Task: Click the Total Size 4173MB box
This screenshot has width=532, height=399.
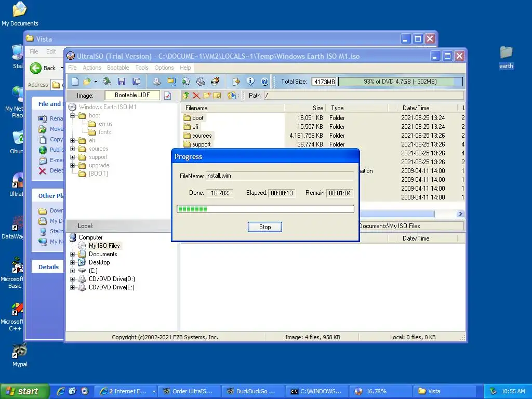Action: 324,82
